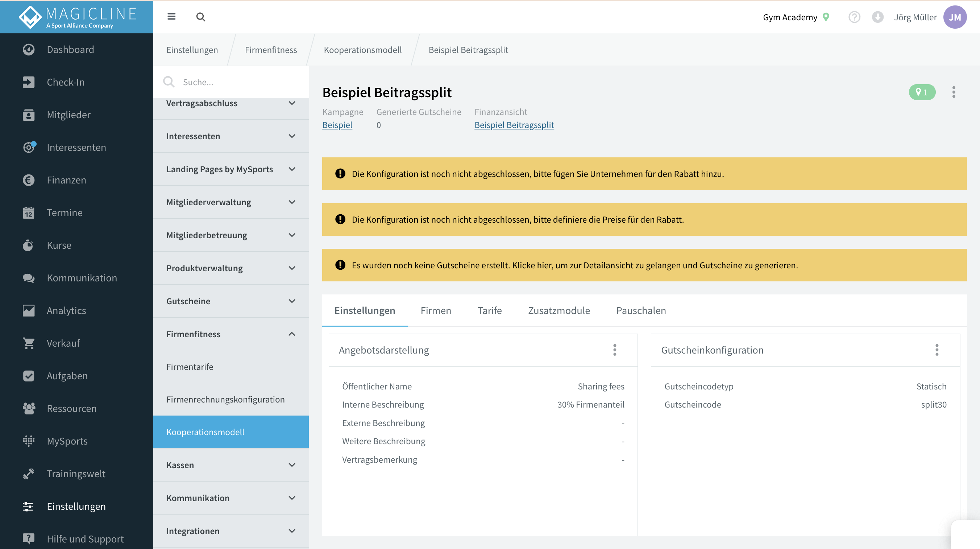Screen dimensions: 980x549
Task: Open the JM user avatar
Action: pos(955,17)
